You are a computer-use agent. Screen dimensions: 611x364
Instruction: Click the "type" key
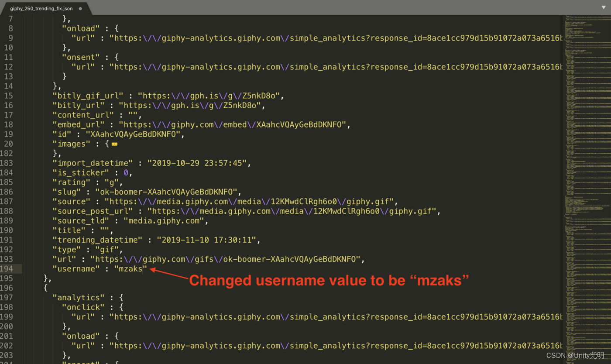(x=67, y=249)
